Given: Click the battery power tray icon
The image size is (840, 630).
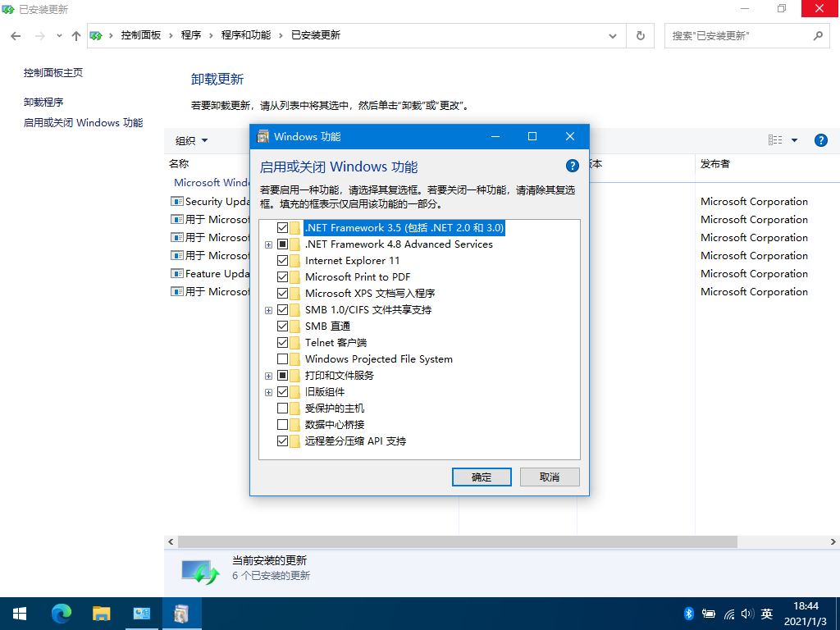Looking at the screenshot, I should pos(709,614).
